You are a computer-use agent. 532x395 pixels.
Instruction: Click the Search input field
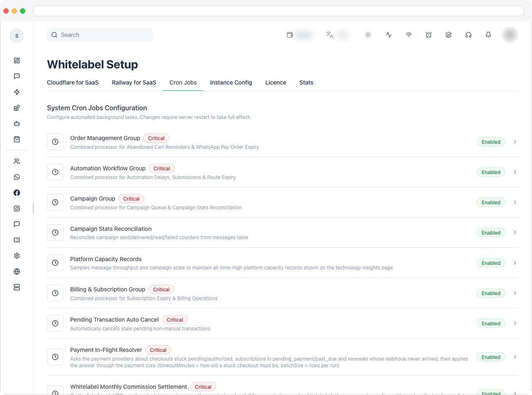pos(100,35)
